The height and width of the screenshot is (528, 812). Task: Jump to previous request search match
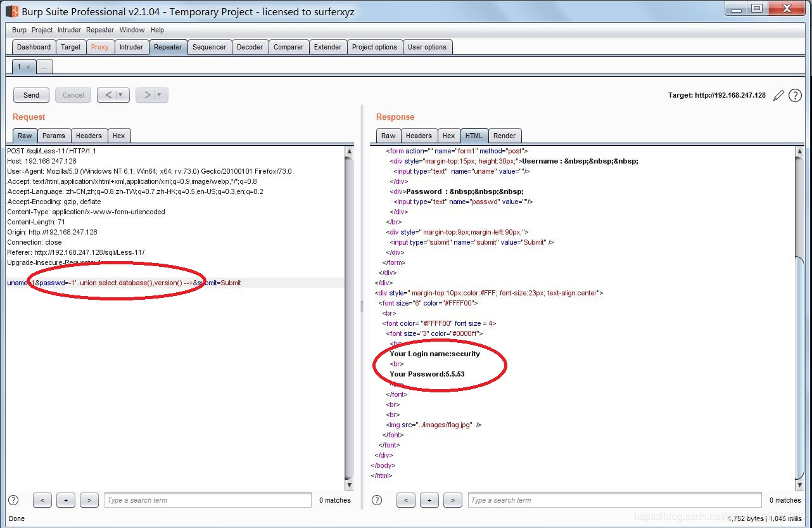pyautogui.click(x=42, y=500)
